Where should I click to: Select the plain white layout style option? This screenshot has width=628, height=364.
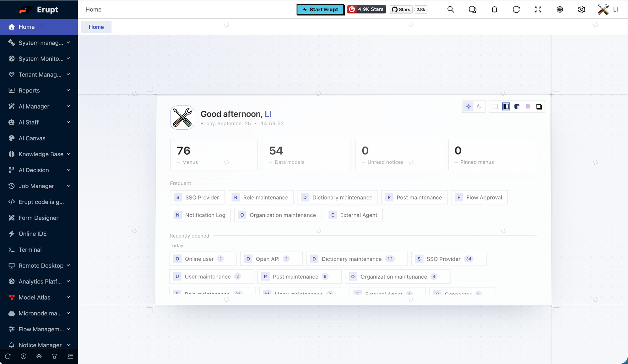495,106
